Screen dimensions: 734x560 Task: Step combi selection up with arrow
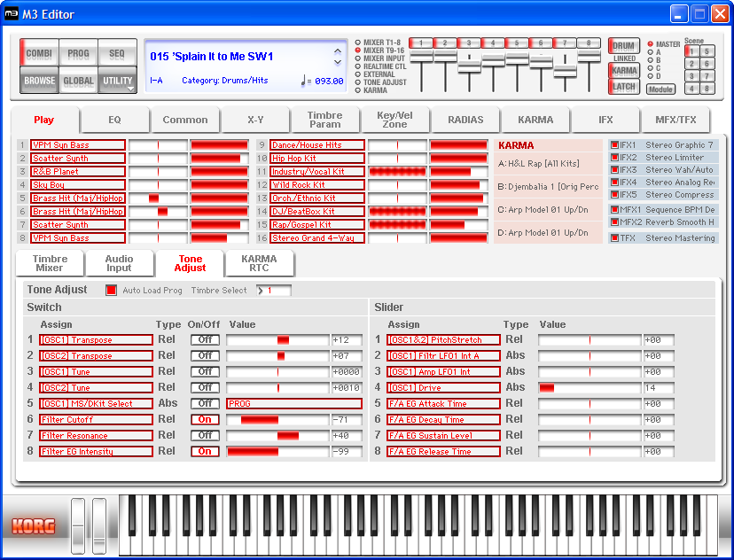point(338,51)
